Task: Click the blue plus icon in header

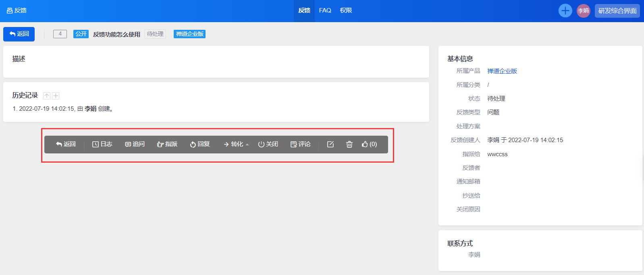Action: [565, 11]
